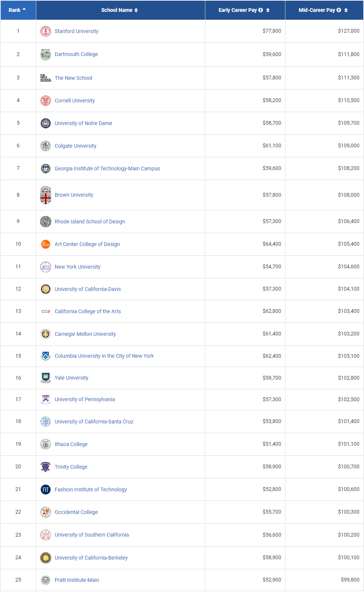Open Dartmouth College link
This screenshot has width=364, height=593.
pyautogui.click(x=76, y=54)
